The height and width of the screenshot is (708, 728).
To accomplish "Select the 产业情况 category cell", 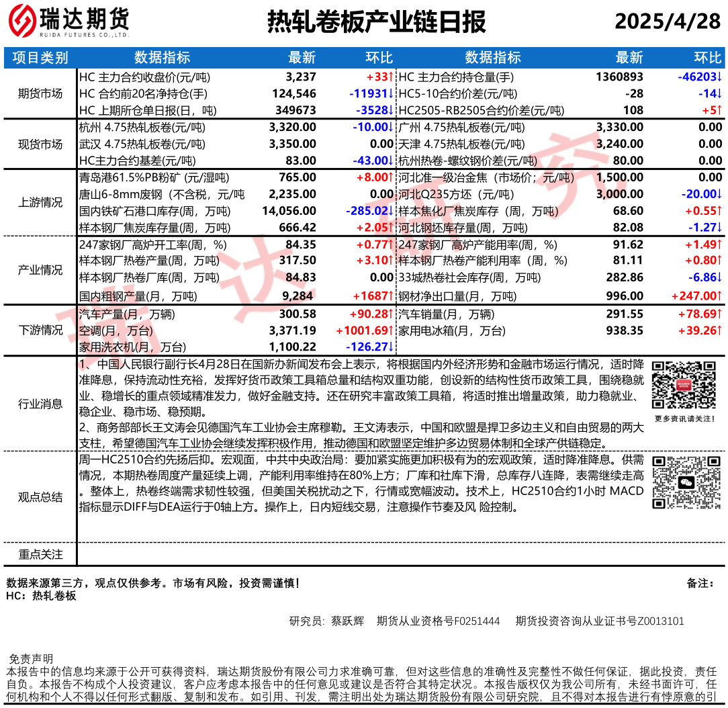I will (40, 270).
